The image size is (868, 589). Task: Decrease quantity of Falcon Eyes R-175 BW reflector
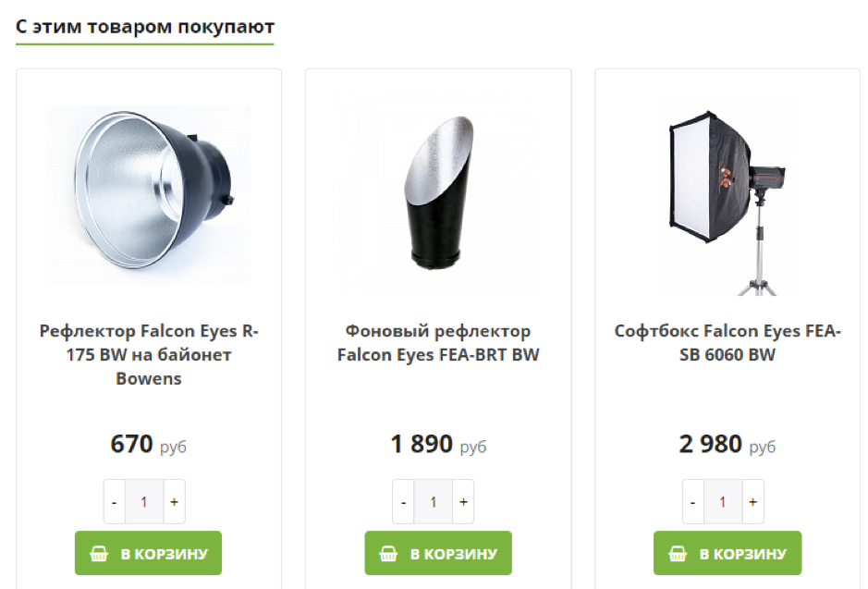pos(114,502)
